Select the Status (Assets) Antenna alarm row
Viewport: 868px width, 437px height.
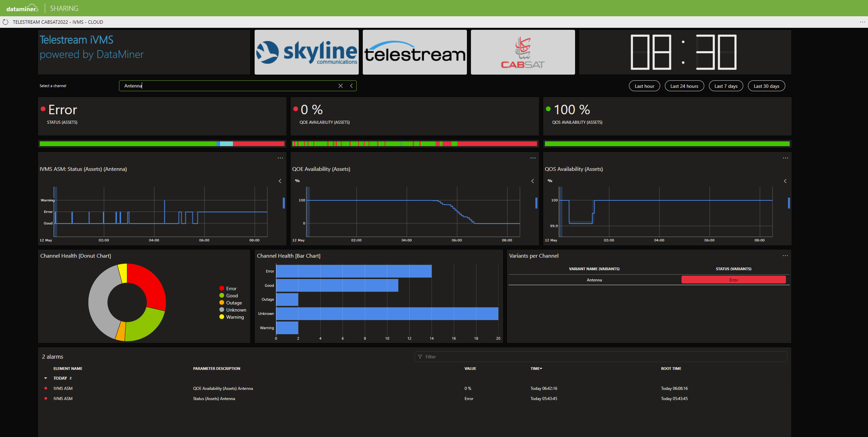pos(414,399)
